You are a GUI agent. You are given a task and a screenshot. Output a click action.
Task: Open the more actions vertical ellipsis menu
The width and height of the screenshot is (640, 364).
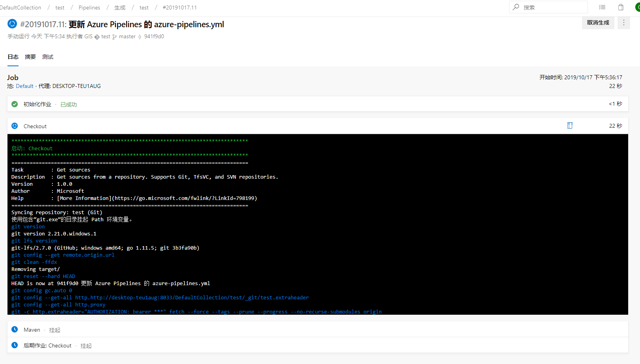pos(623,23)
